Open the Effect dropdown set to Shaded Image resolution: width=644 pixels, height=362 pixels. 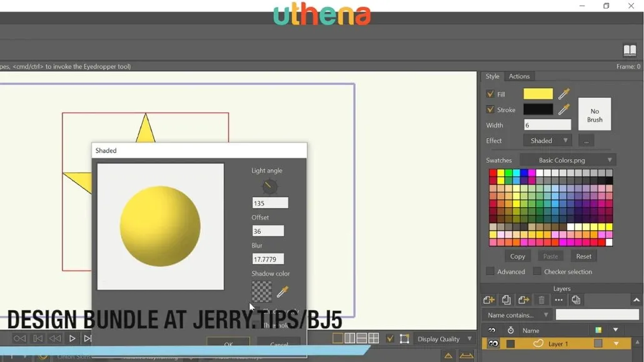tap(547, 141)
